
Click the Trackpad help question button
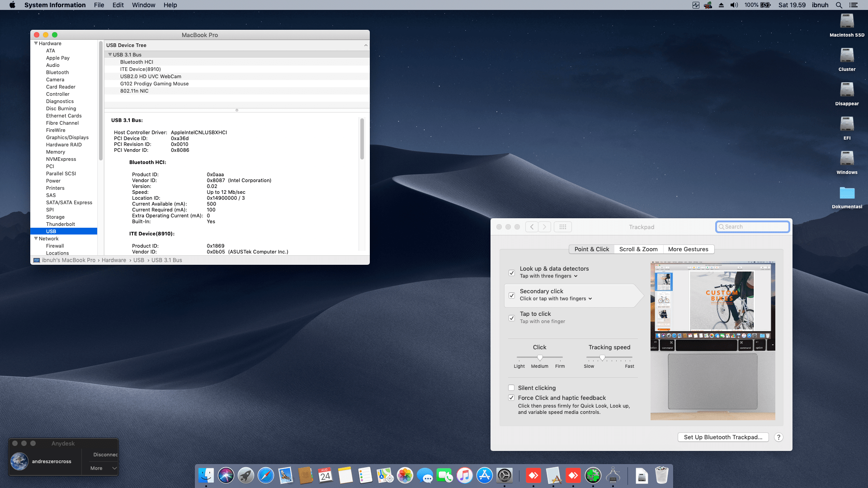click(778, 437)
